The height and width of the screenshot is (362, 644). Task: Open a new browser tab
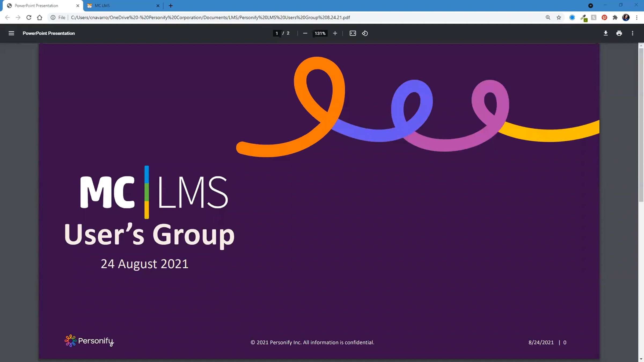click(x=171, y=6)
